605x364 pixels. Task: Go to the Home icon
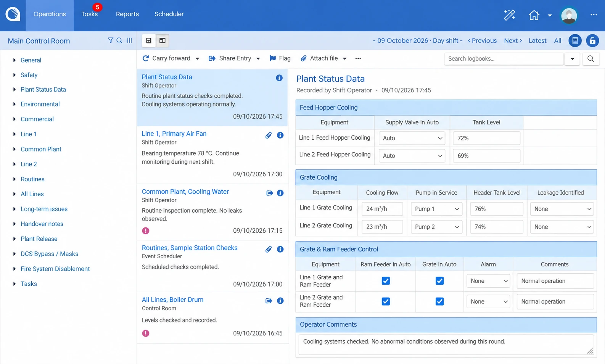(534, 15)
